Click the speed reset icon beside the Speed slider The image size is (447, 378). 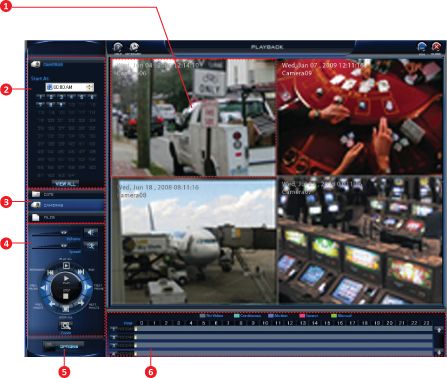coord(90,246)
